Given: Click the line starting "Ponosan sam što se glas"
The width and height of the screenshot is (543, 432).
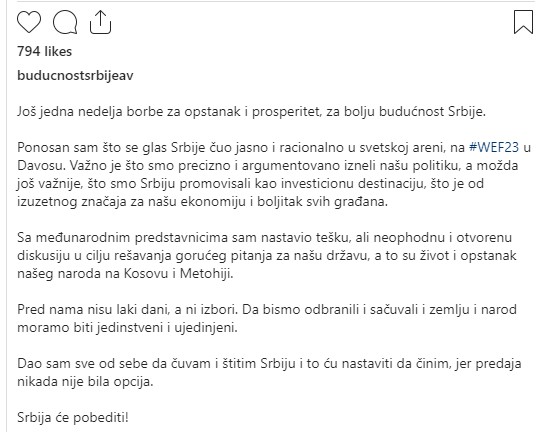Looking at the screenshot, I should 274,148.
